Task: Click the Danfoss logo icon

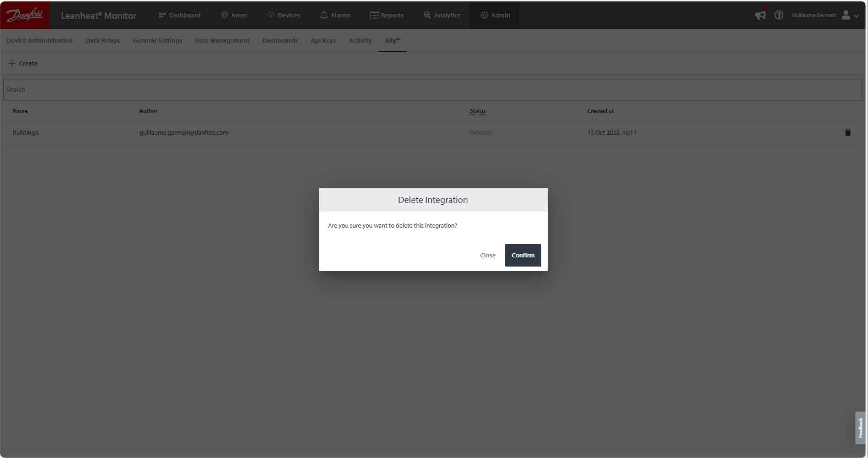Action: coord(25,15)
